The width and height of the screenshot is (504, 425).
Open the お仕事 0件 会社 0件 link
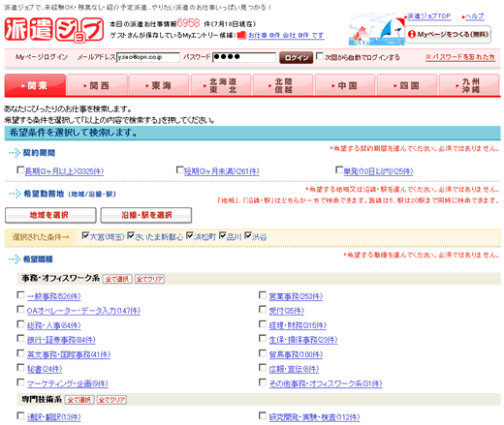pyautogui.click(x=286, y=35)
